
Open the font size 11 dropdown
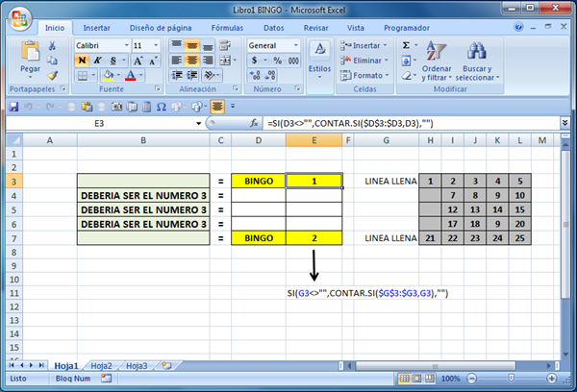click(156, 45)
